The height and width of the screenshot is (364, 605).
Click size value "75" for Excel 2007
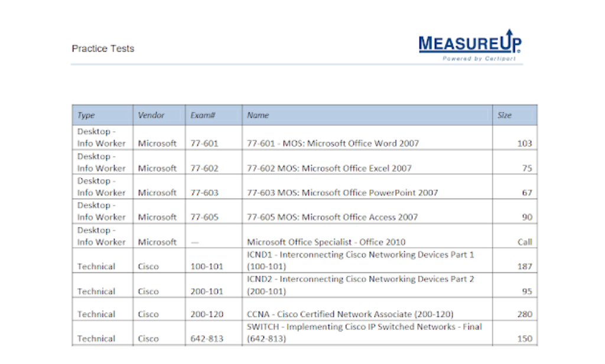click(x=527, y=168)
